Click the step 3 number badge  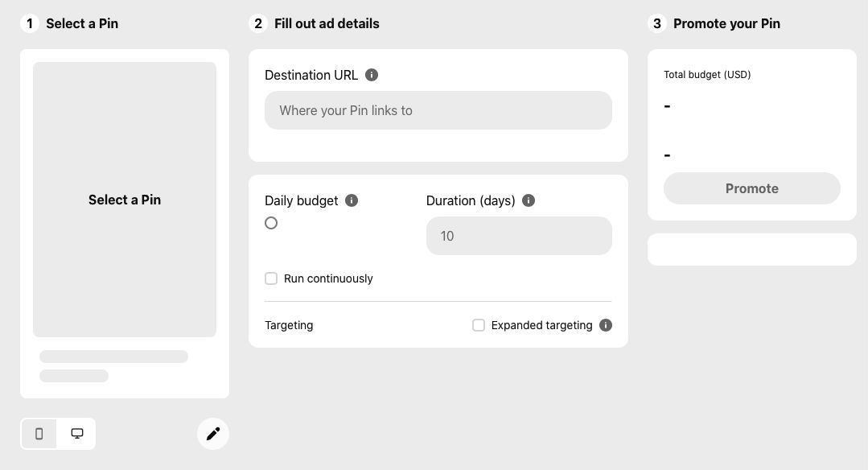click(657, 23)
